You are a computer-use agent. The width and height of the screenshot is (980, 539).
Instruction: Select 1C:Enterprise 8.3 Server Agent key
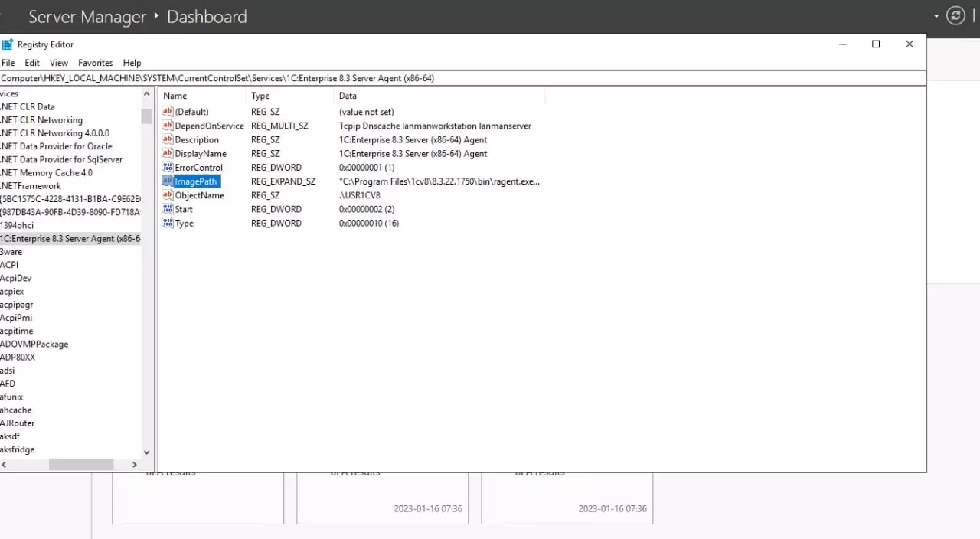[70, 238]
